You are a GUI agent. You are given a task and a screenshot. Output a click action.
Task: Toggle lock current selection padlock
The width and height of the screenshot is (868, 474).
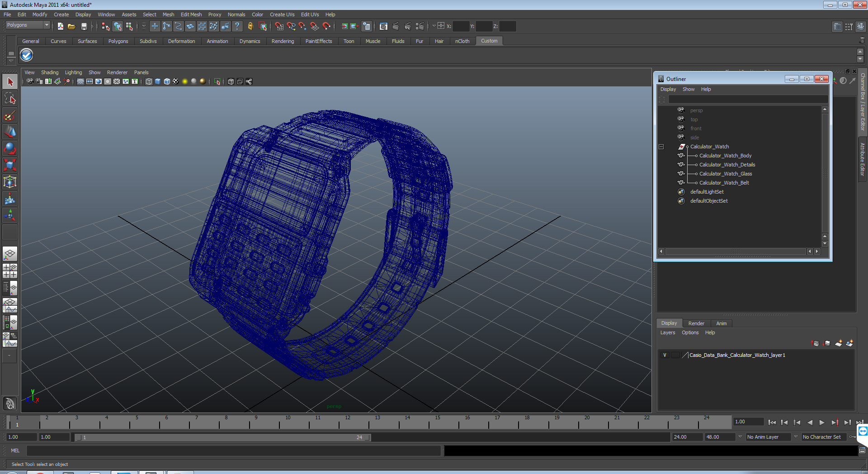click(250, 26)
